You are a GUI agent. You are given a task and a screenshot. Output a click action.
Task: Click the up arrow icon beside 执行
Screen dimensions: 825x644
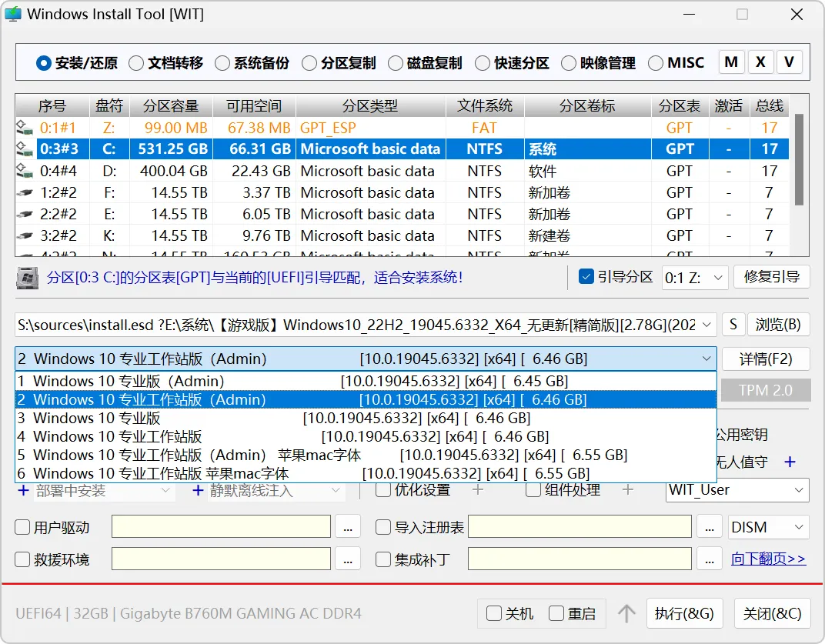point(626,613)
